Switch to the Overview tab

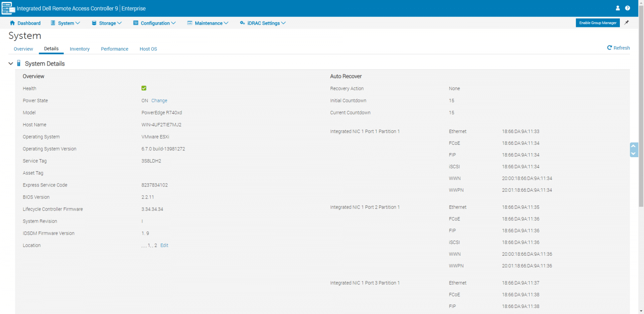(x=23, y=49)
